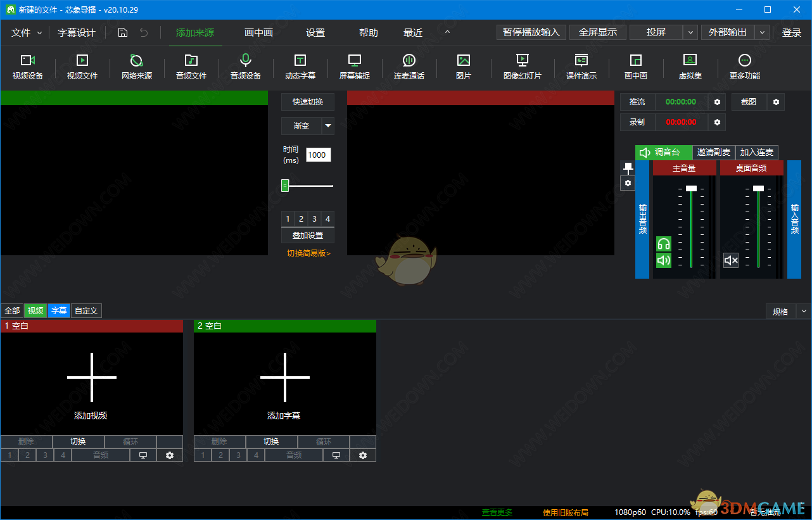The width and height of the screenshot is (812, 520).
Task: Open the screen cast dropdown arrow
Action: (x=690, y=32)
